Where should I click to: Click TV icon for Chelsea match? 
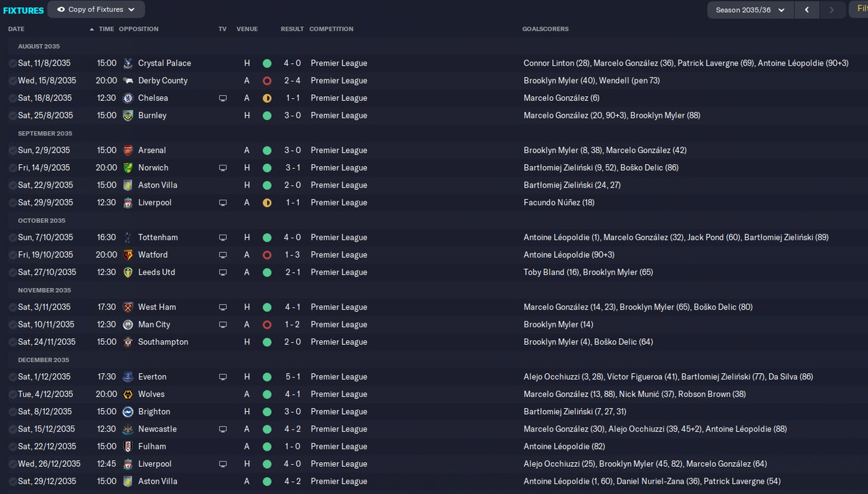pyautogui.click(x=222, y=98)
